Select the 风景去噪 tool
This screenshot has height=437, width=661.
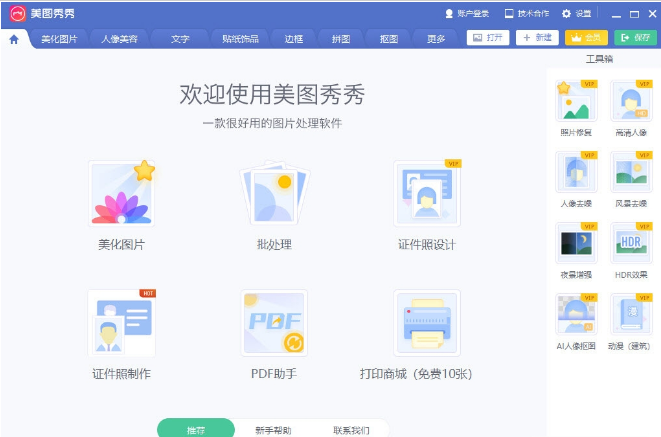pos(631,172)
